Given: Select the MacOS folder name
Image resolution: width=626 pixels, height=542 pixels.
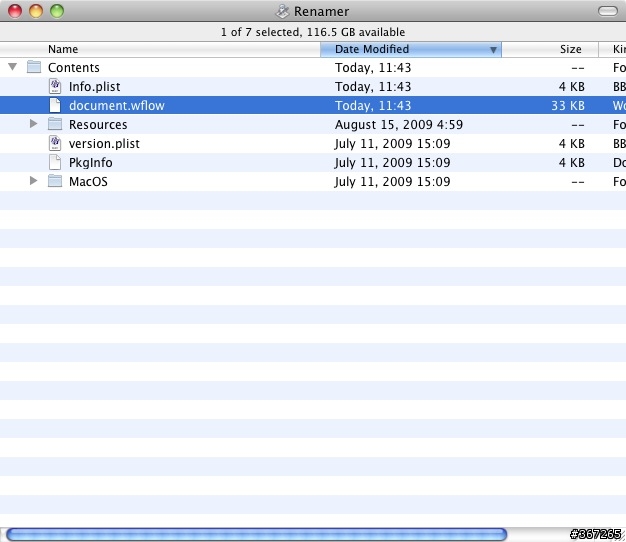Looking at the screenshot, I should tap(88, 182).
